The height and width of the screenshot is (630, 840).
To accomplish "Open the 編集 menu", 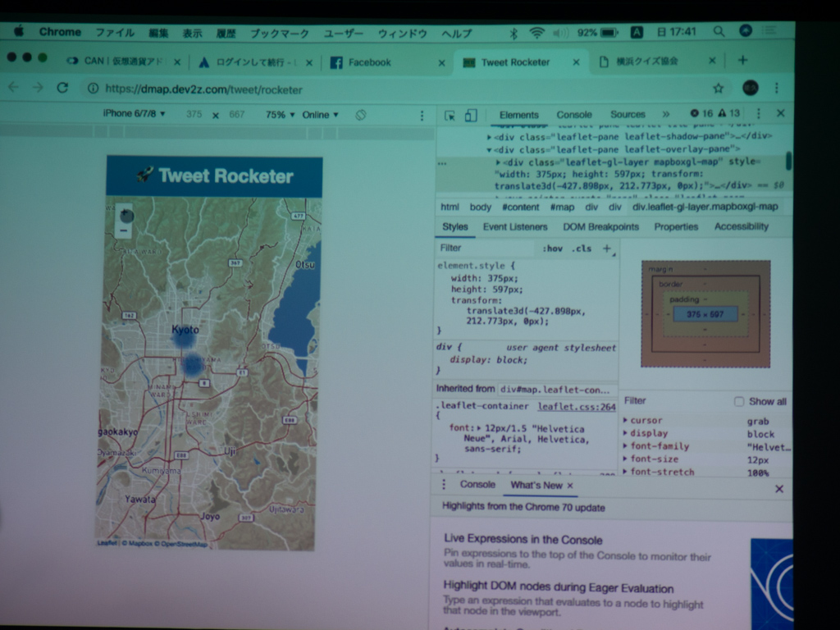I will 158,33.
